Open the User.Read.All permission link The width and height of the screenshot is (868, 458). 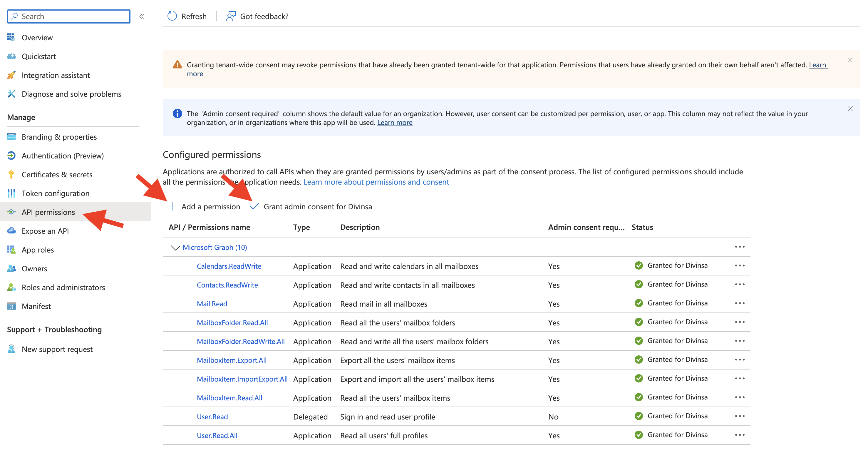click(217, 435)
